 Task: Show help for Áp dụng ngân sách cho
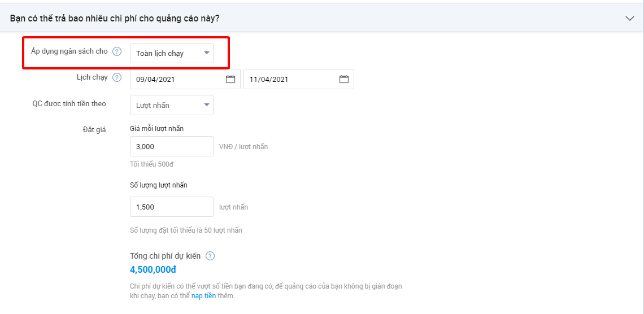[117, 52]
